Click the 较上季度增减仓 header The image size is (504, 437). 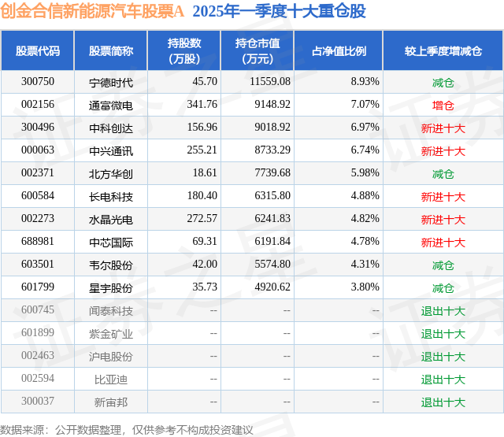(x=443, y=50)
